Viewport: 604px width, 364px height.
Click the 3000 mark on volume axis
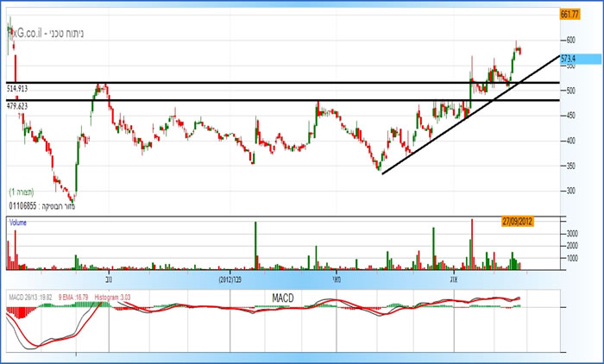571,233
